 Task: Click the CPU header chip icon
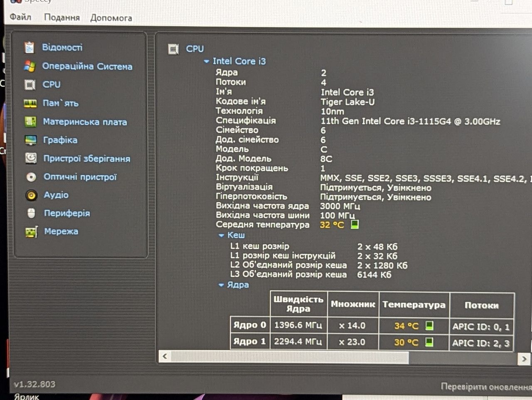173,49
